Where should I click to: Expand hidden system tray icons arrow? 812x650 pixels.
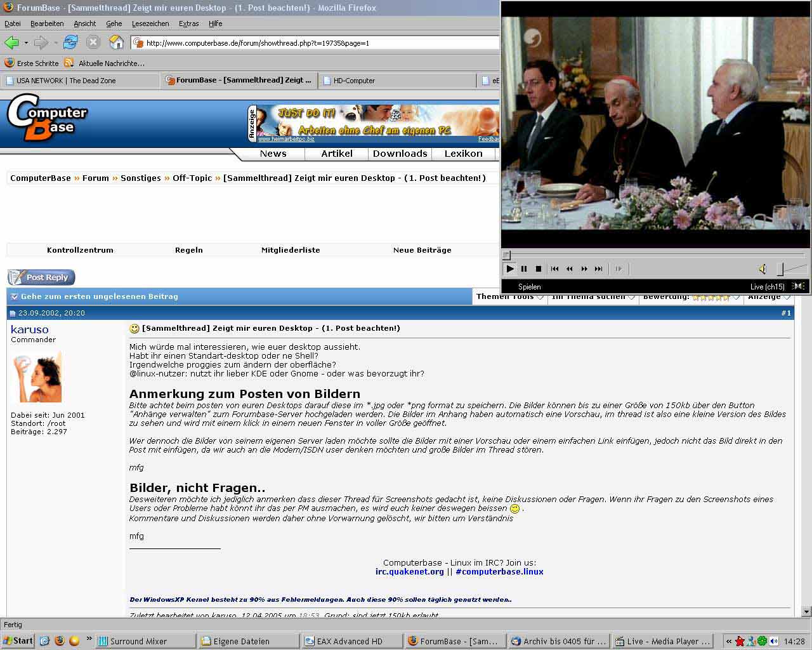729,641
